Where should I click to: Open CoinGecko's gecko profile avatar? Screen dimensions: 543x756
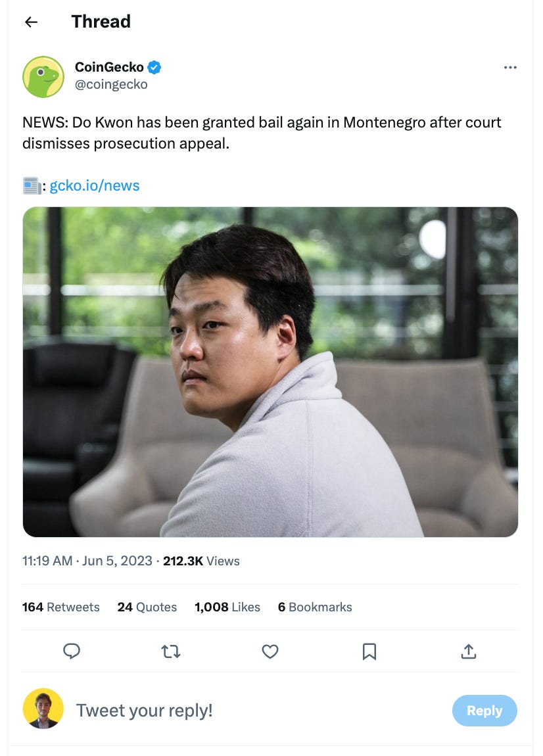[43, 77]
